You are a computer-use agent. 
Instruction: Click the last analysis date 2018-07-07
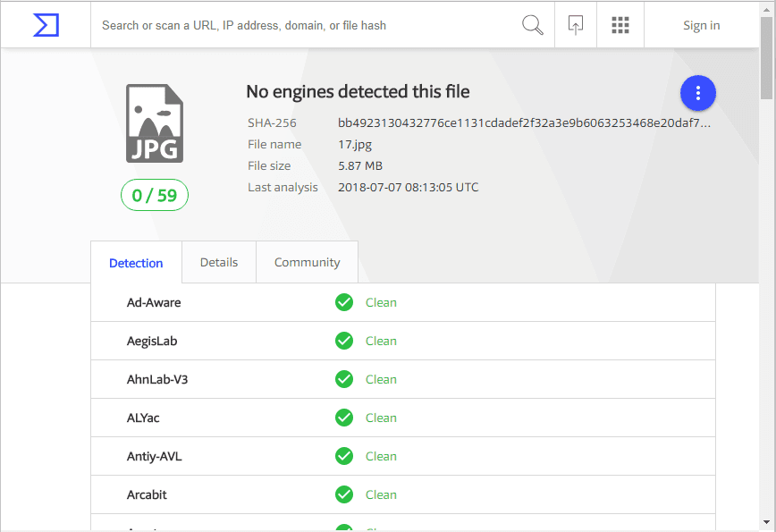(x=409, y=188)
